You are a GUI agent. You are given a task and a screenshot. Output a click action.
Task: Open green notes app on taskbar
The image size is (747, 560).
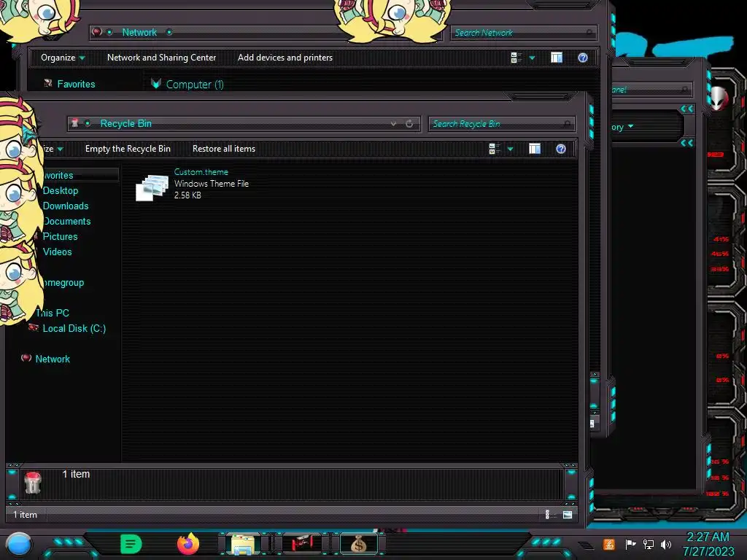pos(131,544)
